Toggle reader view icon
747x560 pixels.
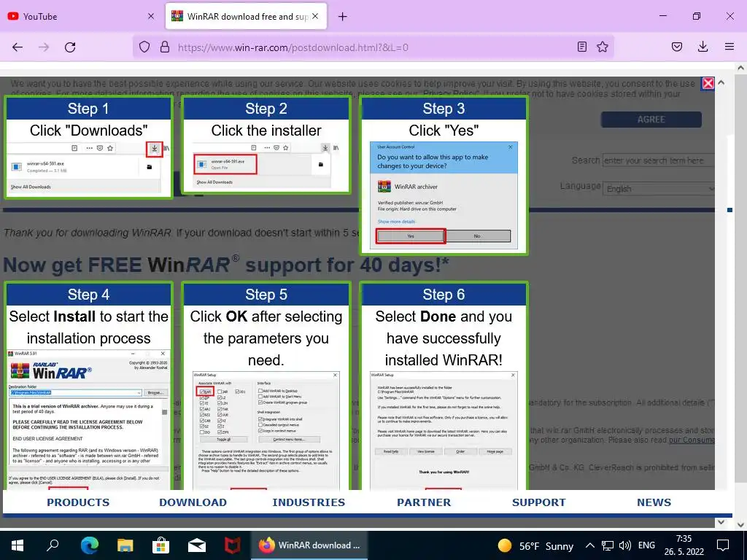tap(581, 47)
